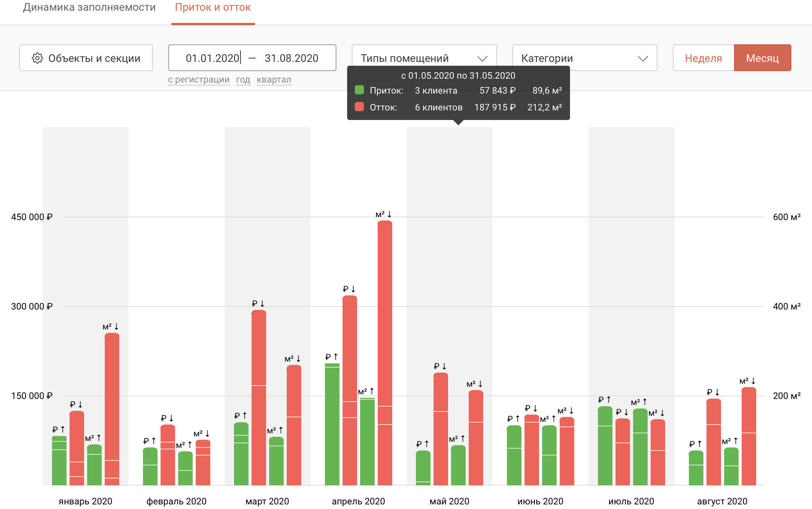This screenshot has width=812, height=509.
Task: Click the май 2020 month label
Action: 449,501
